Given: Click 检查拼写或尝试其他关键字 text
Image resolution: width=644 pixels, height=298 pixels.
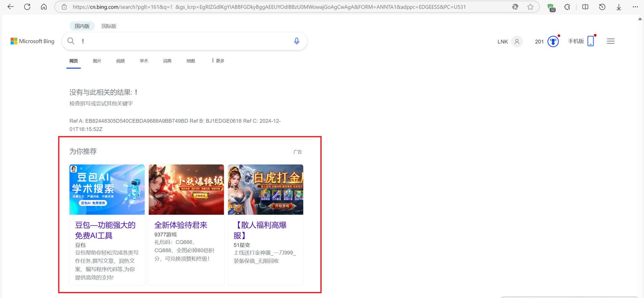Looking at the screenshot, I should coord(101,103).
